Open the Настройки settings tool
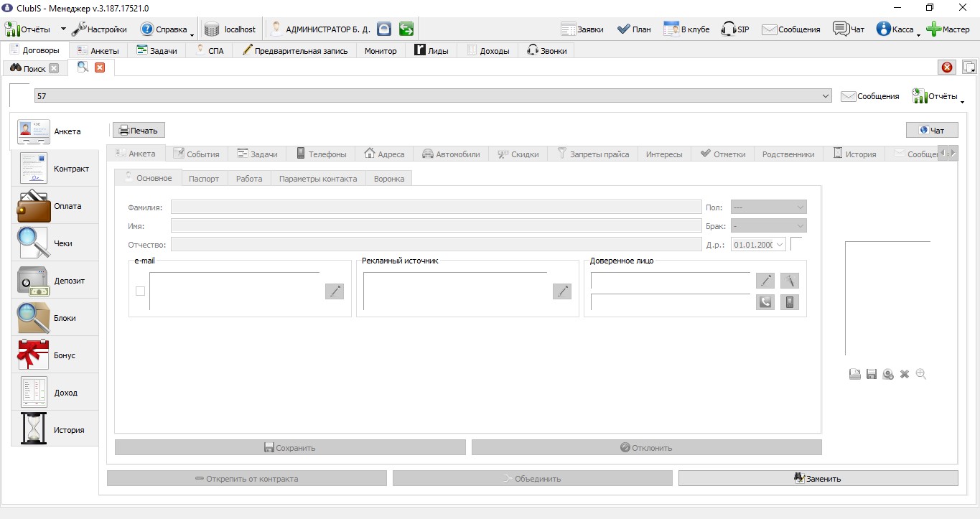 point(99,29)
